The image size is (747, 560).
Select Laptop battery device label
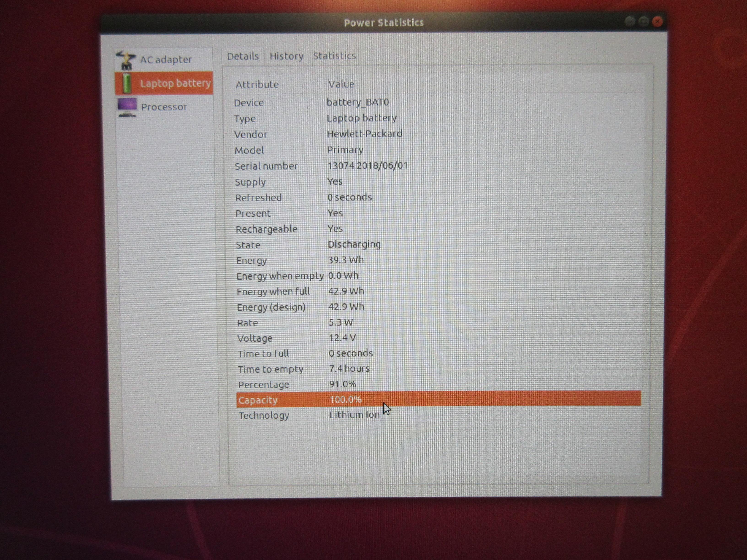tap(176, 83)
